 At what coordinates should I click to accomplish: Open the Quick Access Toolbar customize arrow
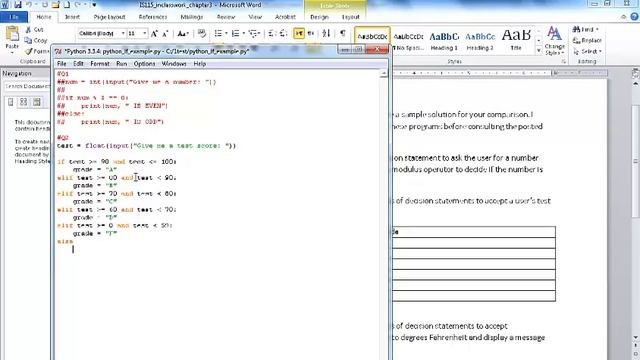pos(94,5)
